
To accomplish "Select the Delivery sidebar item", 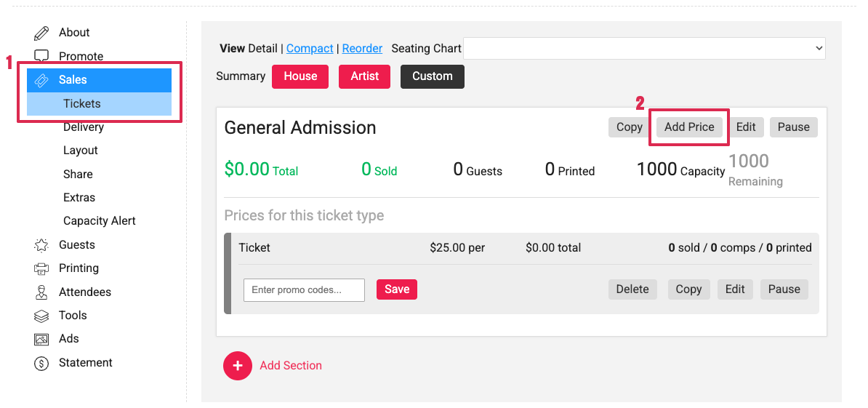I will 83,127.
